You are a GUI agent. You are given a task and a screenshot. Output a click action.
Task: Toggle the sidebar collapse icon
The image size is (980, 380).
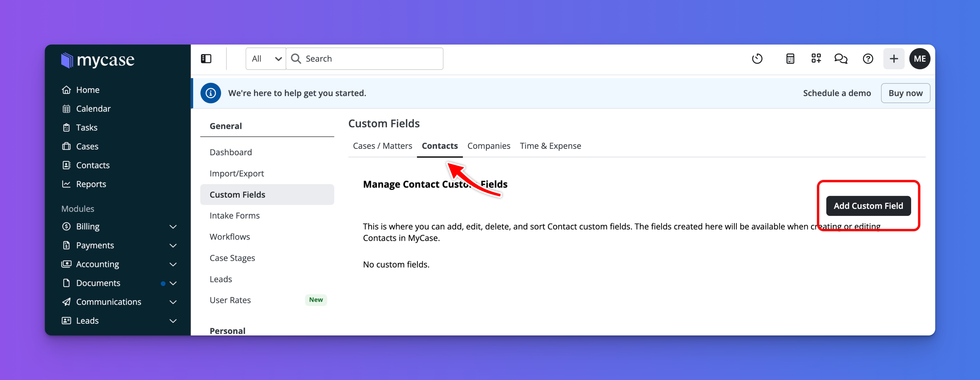click(x=206, y=59)
